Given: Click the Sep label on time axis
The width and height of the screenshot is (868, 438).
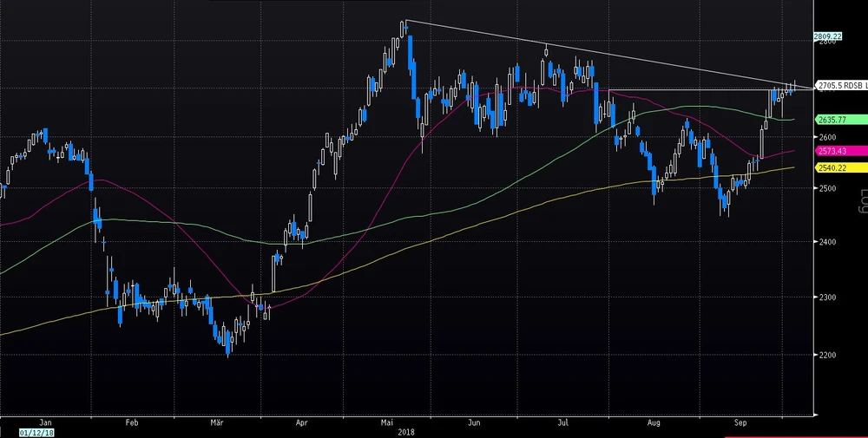Looking at the screenshot, I should [x=740, y=421].
